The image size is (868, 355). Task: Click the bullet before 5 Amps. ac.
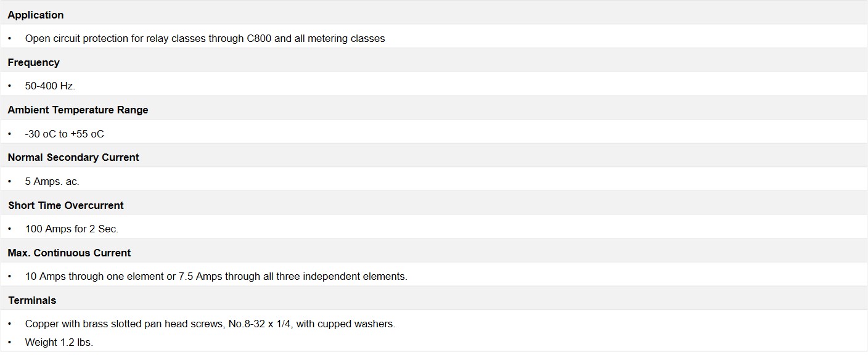click(10, 181)
